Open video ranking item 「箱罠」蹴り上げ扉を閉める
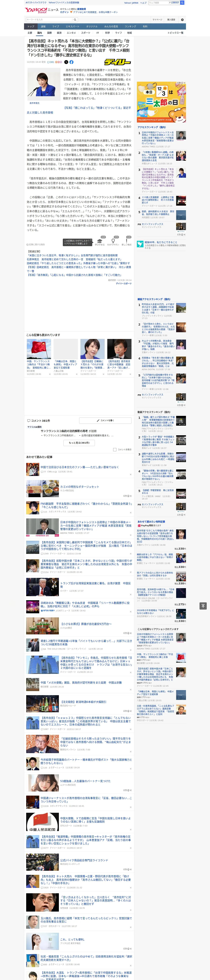The height and width of the screenshot is (980, 210). click(x=158, y=421)
